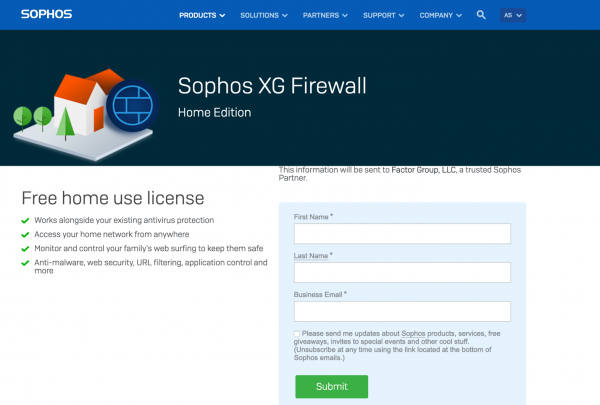Enable the Sophos product updates checkbox

(297, 333)
